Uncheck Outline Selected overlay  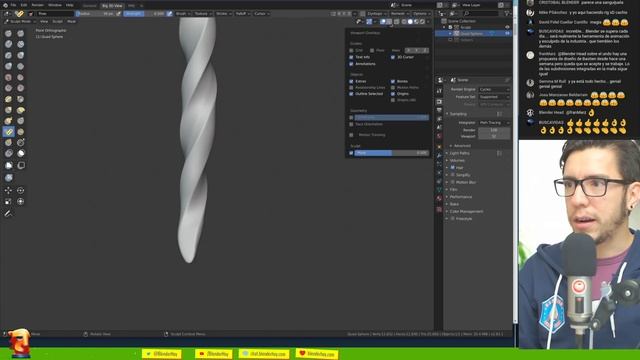(351, 94)
